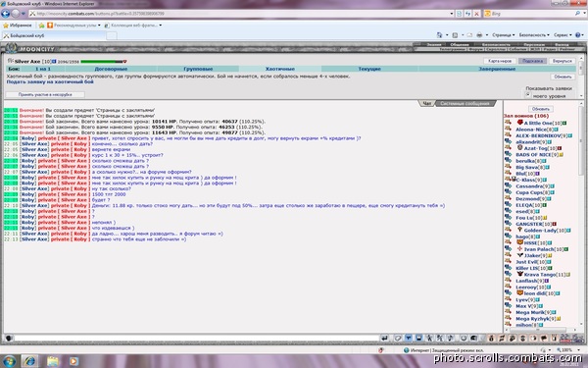
Task: Switch to the Хаотичные fights tab
Action: coord(279,69)
